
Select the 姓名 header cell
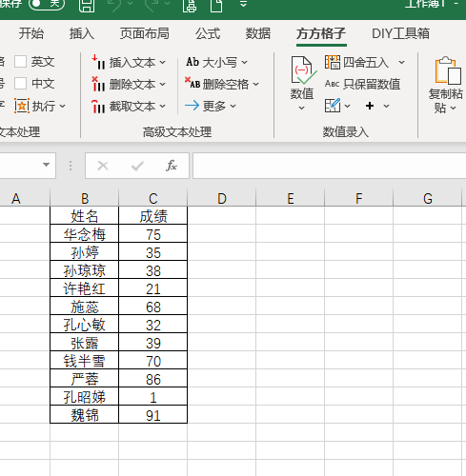pos(85,216)
